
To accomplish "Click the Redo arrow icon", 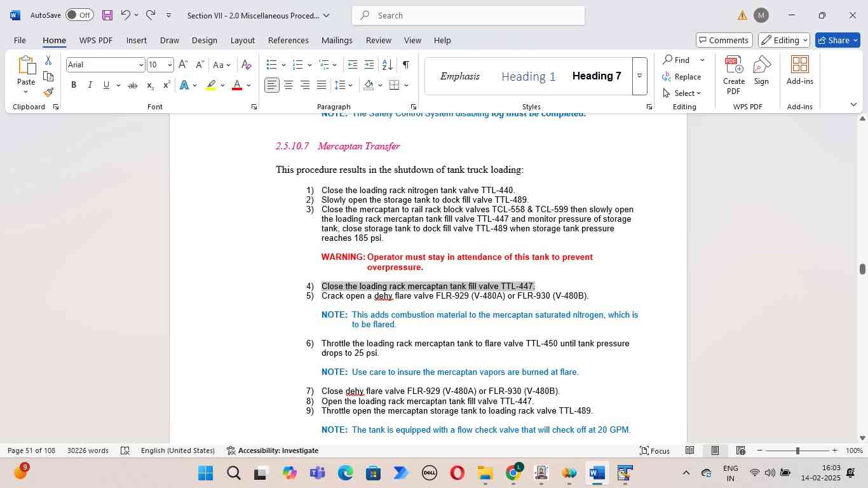I will pos(151,15).
